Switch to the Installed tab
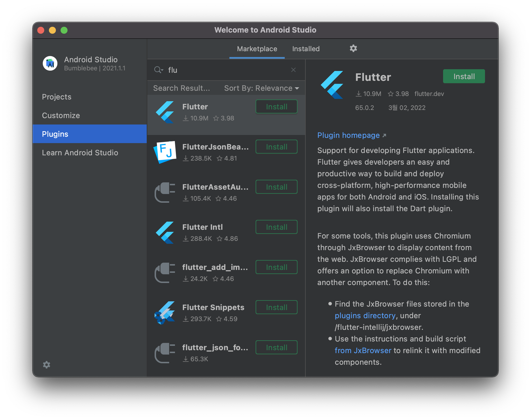This screenshot has width=531, height=420. click(306, 49)
